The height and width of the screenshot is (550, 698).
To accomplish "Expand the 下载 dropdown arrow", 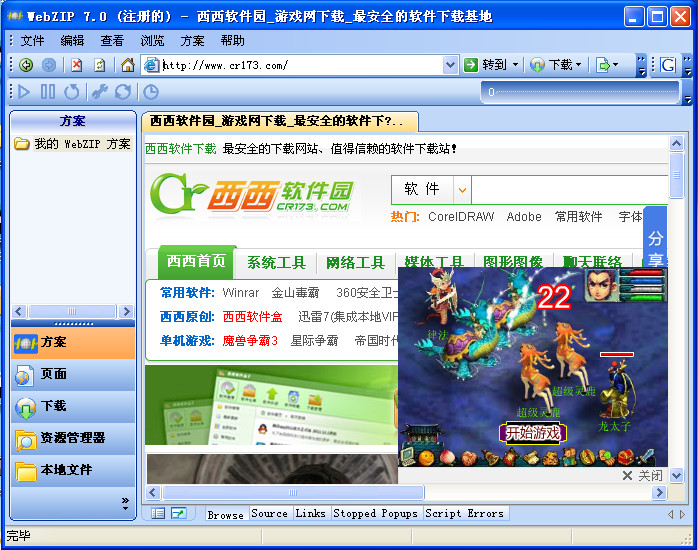I will (579, 65).
